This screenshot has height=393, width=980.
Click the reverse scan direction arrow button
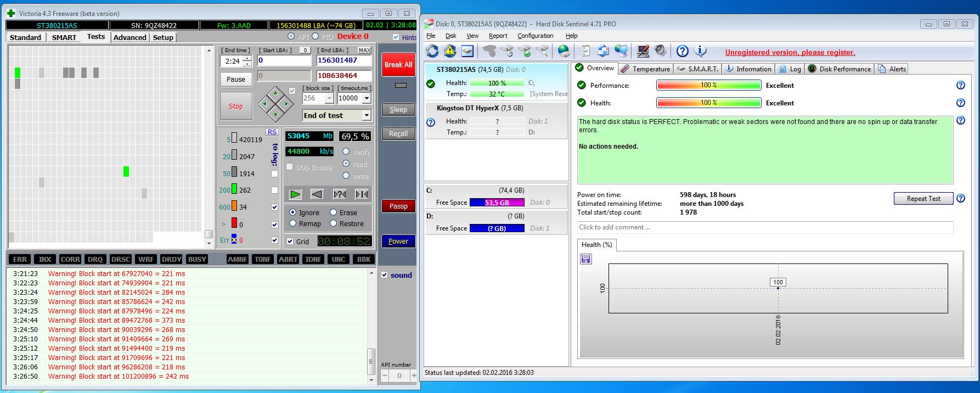pyautogui.click(x=317, y=194)
